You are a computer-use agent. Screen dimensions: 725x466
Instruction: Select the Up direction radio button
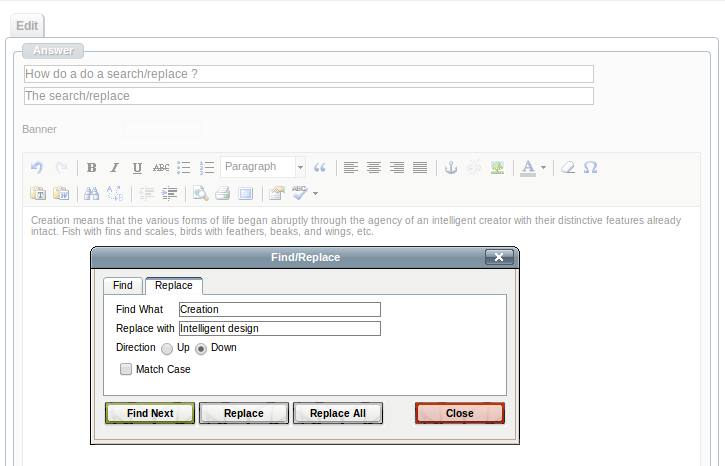(x=167, y=349)
